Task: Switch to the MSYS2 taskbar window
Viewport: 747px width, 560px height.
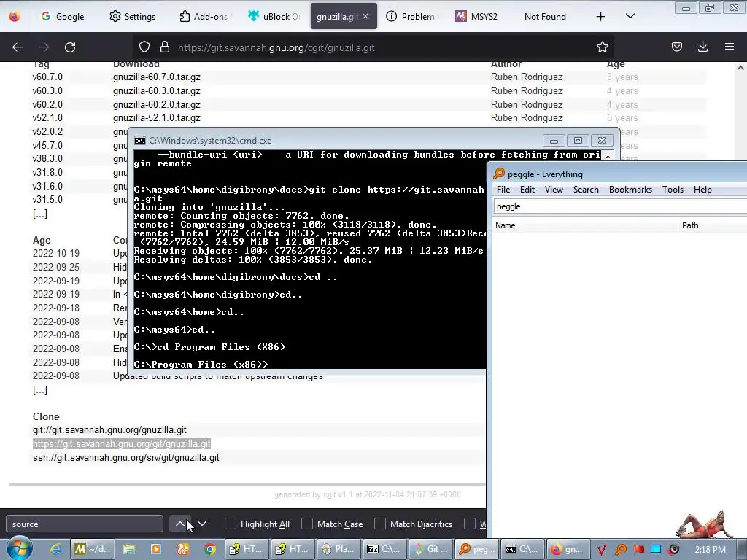Action: tap(92, 549)
